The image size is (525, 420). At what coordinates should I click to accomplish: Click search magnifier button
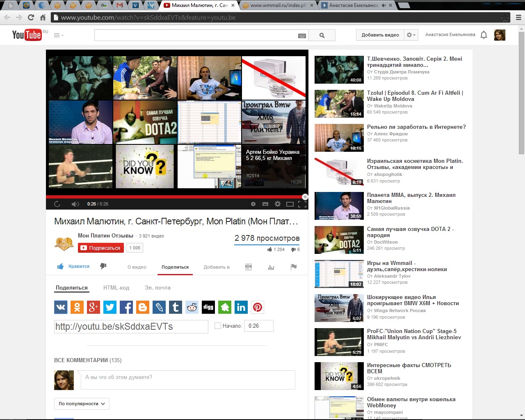(x=322, y=35)
